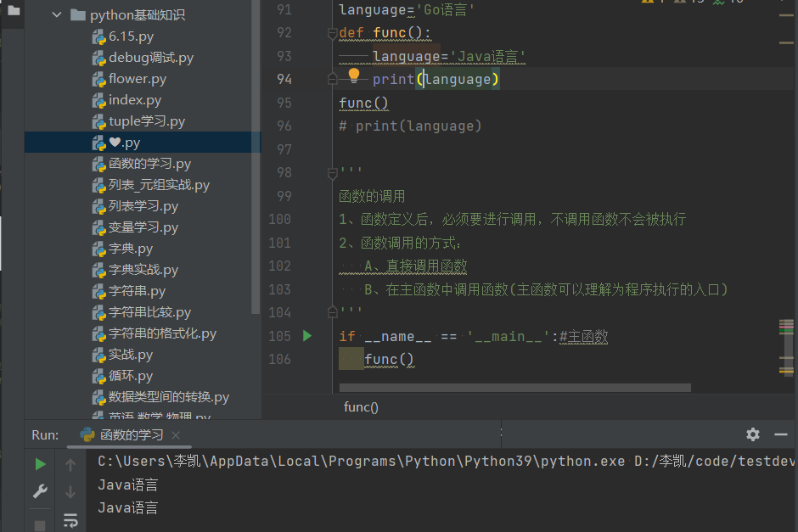Click the commented print(language) on line 96

(410, 126)
